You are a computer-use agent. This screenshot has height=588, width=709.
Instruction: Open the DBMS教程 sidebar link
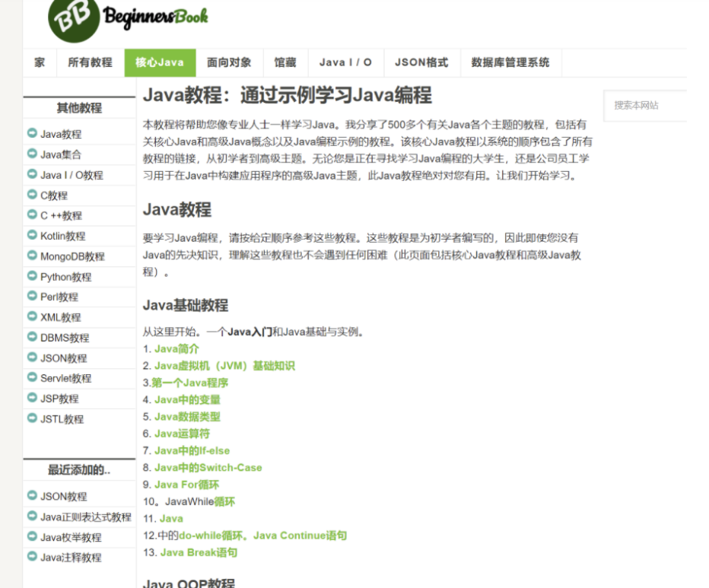[65, 338]
